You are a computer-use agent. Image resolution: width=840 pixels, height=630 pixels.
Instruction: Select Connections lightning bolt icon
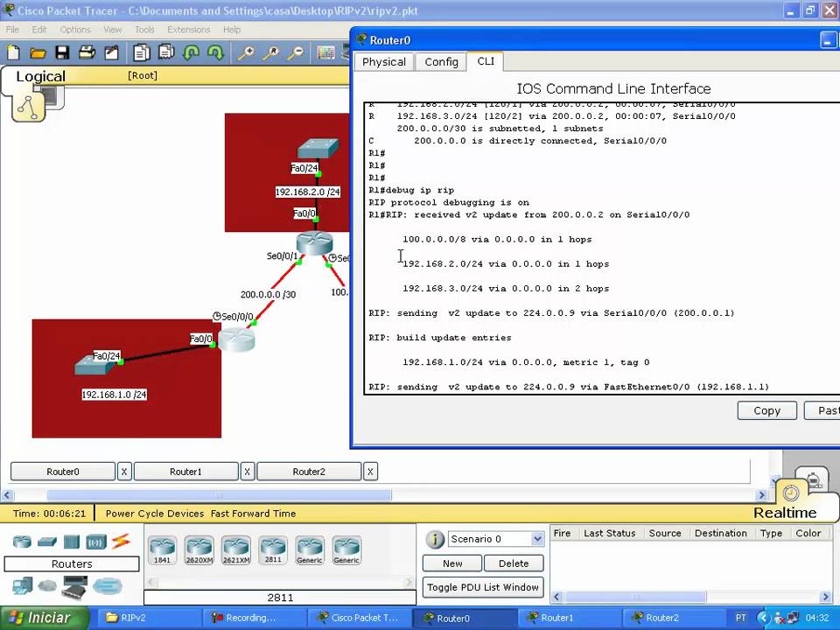[x=121, y=542]
